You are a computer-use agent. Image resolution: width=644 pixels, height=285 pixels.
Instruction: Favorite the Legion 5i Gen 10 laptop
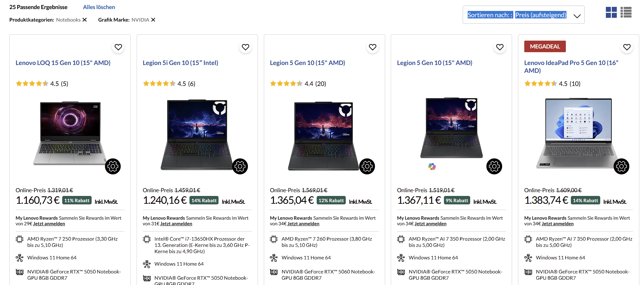click(245, 47)
